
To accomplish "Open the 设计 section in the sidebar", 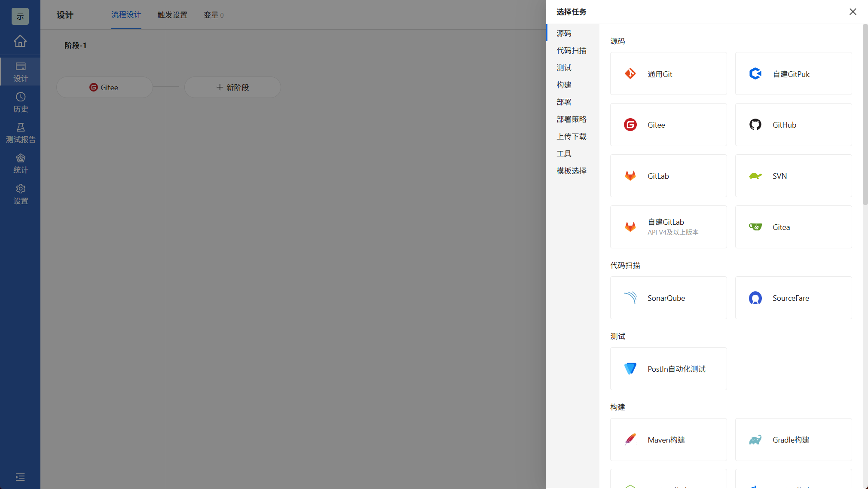I will [x=20, y=72].
